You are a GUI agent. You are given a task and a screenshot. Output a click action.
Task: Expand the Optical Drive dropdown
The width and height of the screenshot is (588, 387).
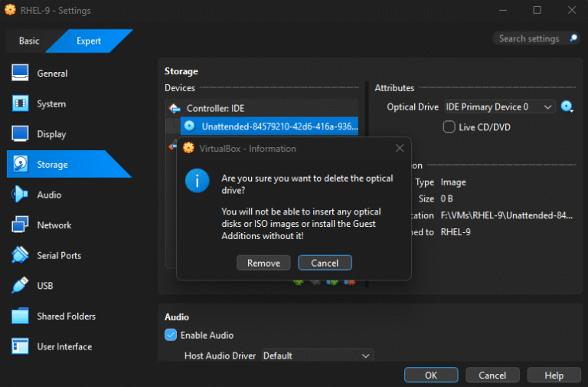coord(499,107)
